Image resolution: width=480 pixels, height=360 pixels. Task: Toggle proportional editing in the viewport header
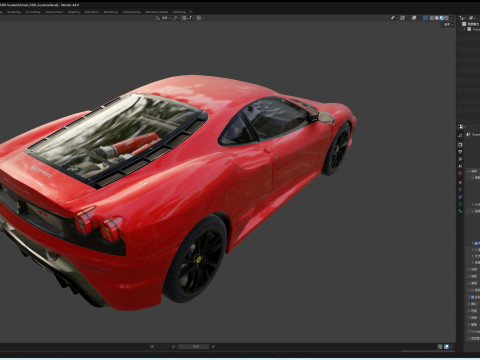[x=199, y=18]
